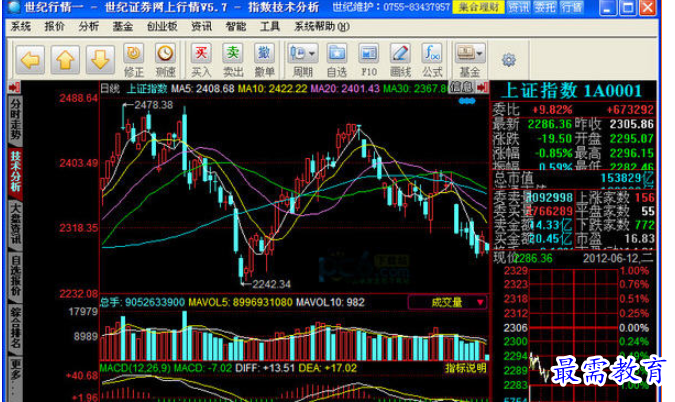Viewport: 675px width, 402px height.
Task: Click the 最新 2286.36 price value
Action: pos(550,124)
